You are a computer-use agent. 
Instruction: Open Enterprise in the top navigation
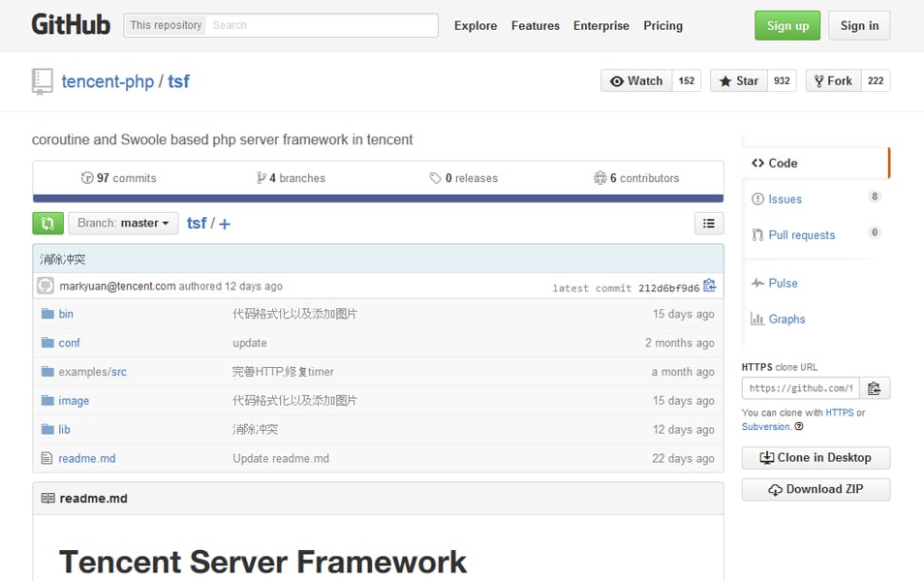coord(601,26)
